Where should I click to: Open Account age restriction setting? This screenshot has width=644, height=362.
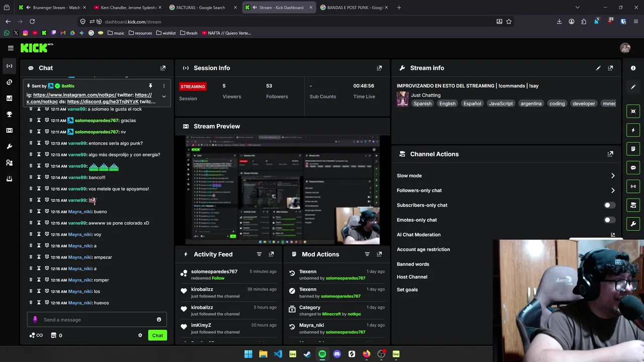point(423,249)
